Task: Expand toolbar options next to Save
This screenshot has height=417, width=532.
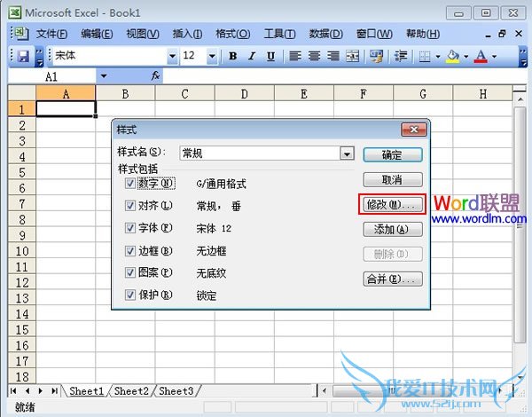Action: pos(39,57)
